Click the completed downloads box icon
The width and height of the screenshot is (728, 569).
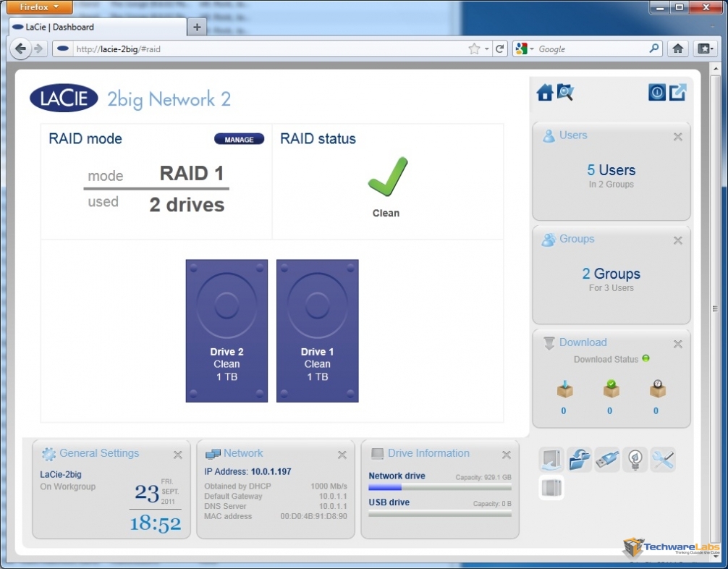click(611, 389)
